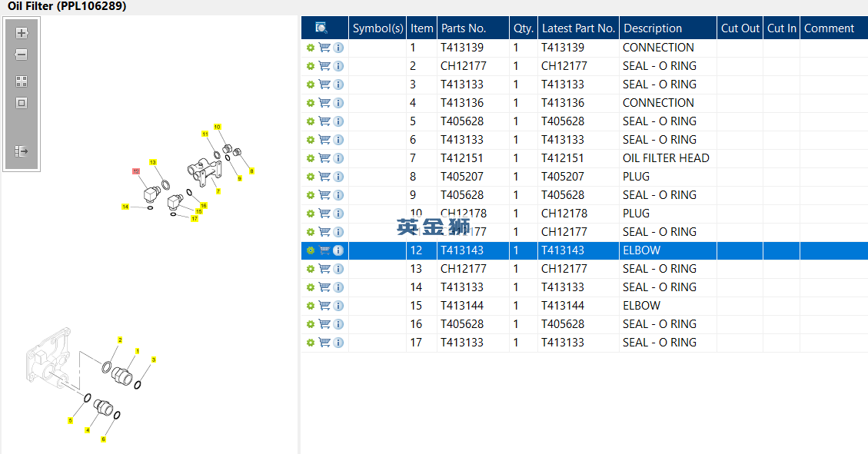
Task: Open info for item 7 Oil Filter Head
Action: [x=338, y=158]
